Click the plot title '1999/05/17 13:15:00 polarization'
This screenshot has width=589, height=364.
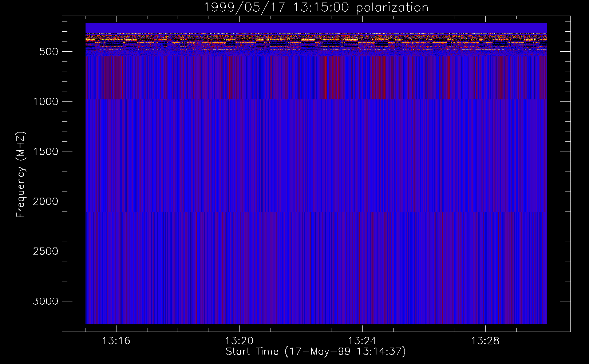click(316, 8)
